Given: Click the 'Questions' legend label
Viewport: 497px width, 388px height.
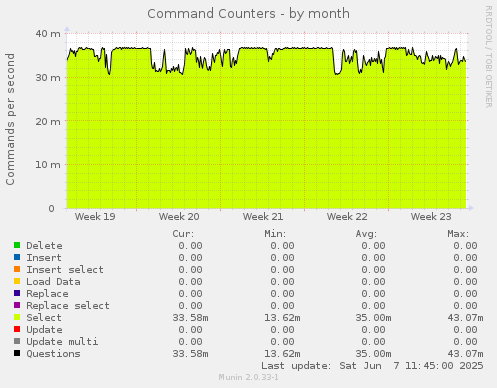Looking at the screenshot, I should 53,354.
